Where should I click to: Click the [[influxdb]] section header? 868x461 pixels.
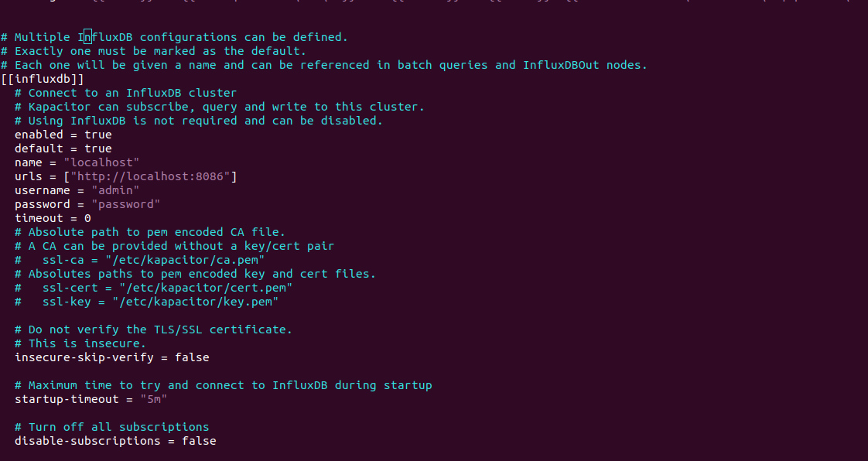(x=42, y=79)
